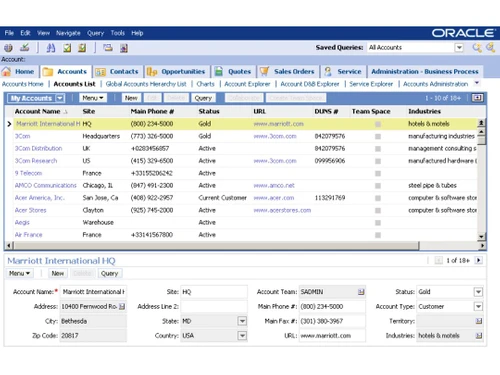Toggle Team Space checkbox for Acer Stores
Viewport: 500px width, 375px height.
coord(378,210)
